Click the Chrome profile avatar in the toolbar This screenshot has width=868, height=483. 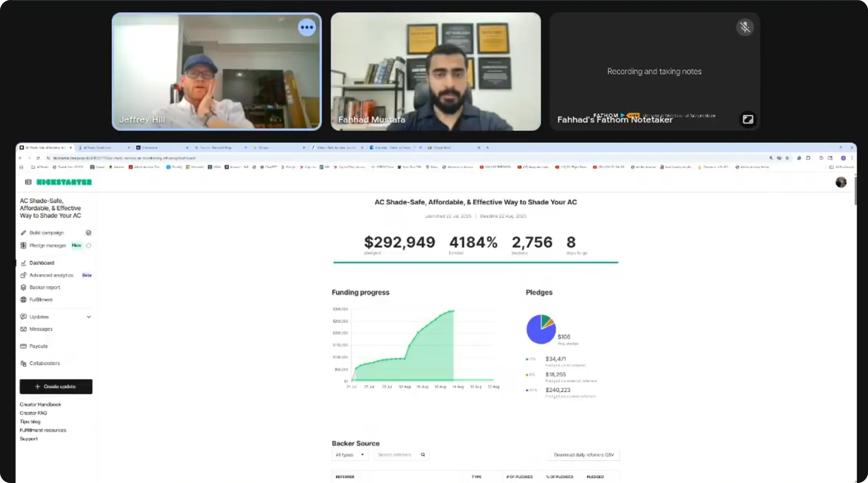[x=843, y=158]
